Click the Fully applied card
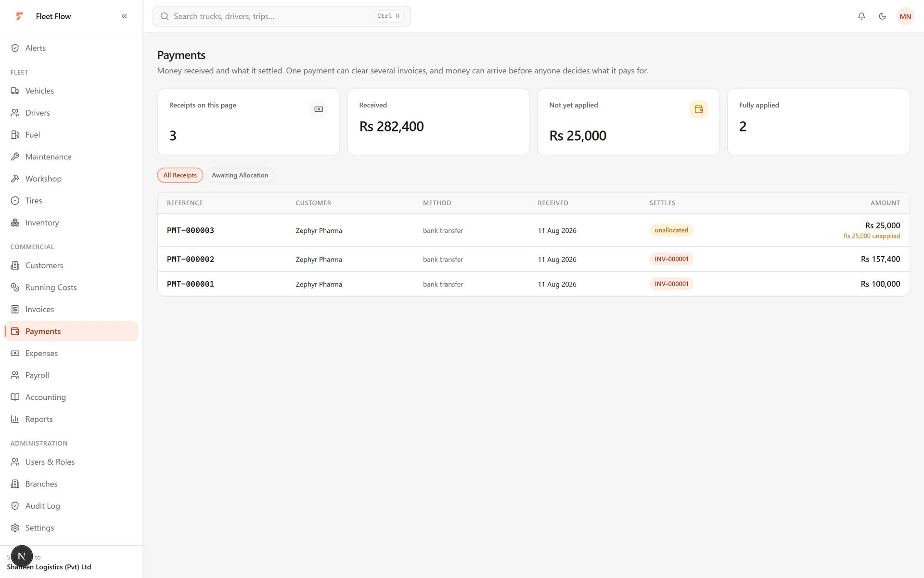 tap(818, 122)
